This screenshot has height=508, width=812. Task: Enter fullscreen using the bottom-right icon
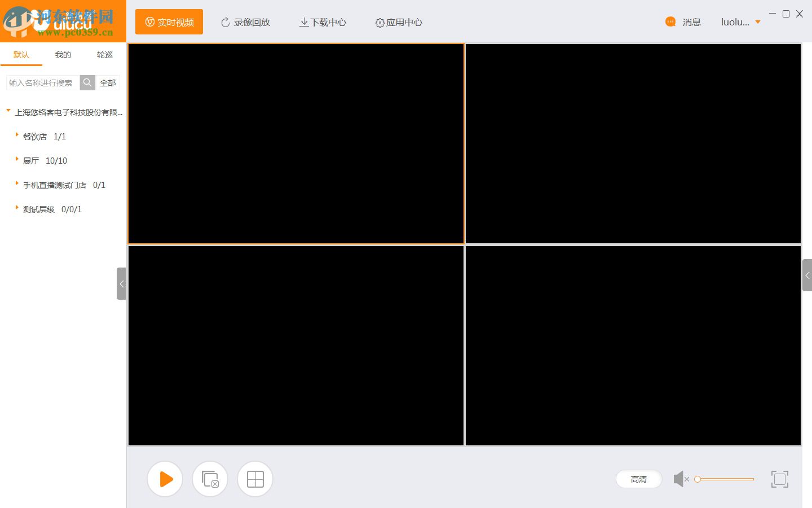click(780, 479)
